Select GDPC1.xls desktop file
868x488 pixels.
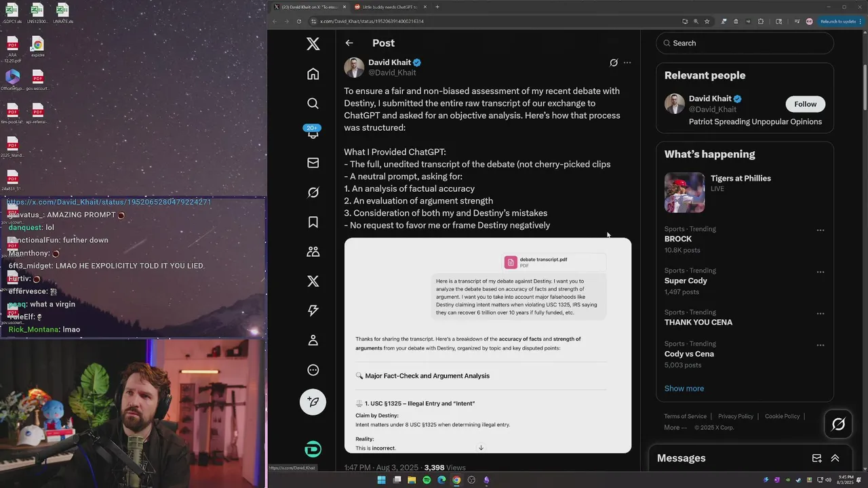[x=12, y=14]
